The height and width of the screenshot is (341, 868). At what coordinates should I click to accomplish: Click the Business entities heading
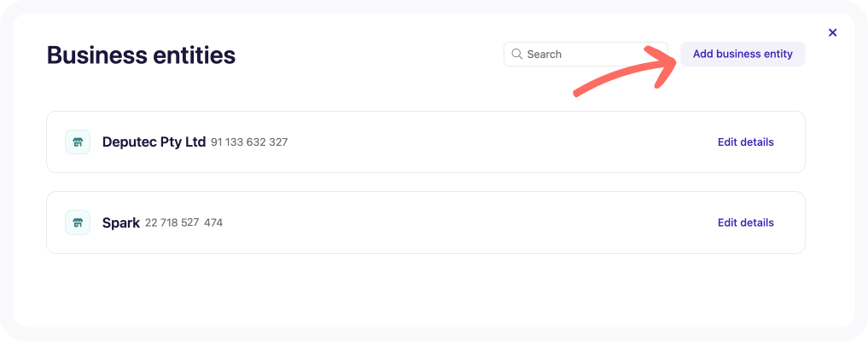click(141, 55)
